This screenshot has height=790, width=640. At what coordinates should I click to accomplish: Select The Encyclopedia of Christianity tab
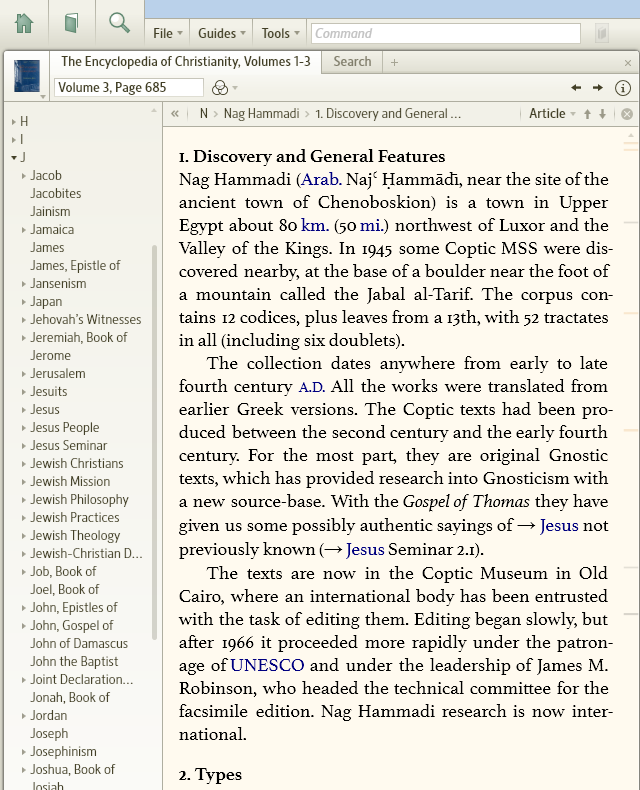(185, 61)
